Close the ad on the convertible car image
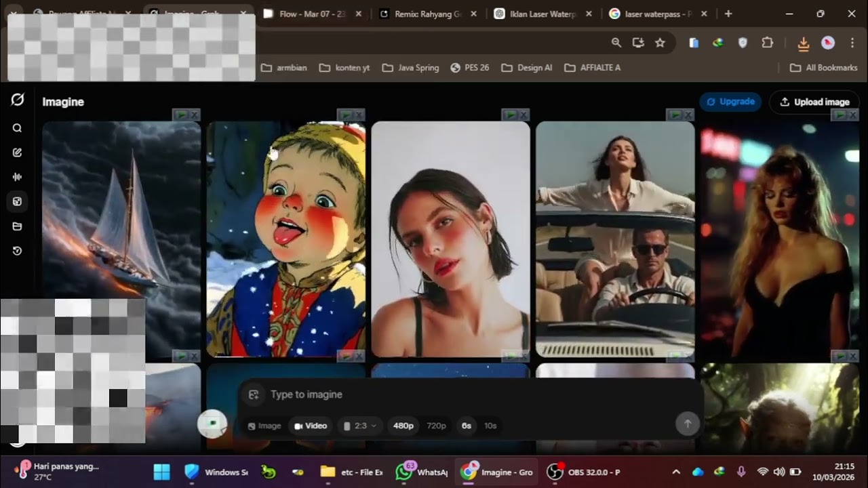Image resolution: width=868 pixels, height=488 pixels. 688,115
